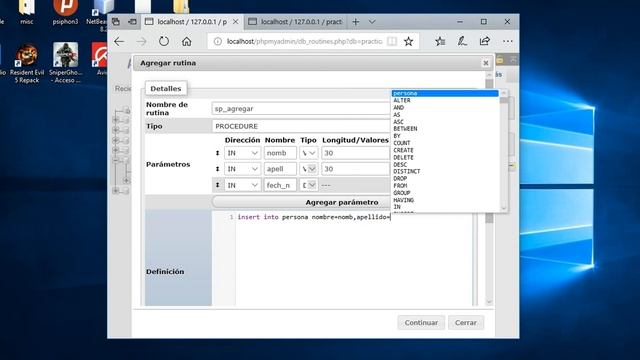Click the autocomplete list scrollbar
This screenshot has height=360, width=640.
pos(504,151)
